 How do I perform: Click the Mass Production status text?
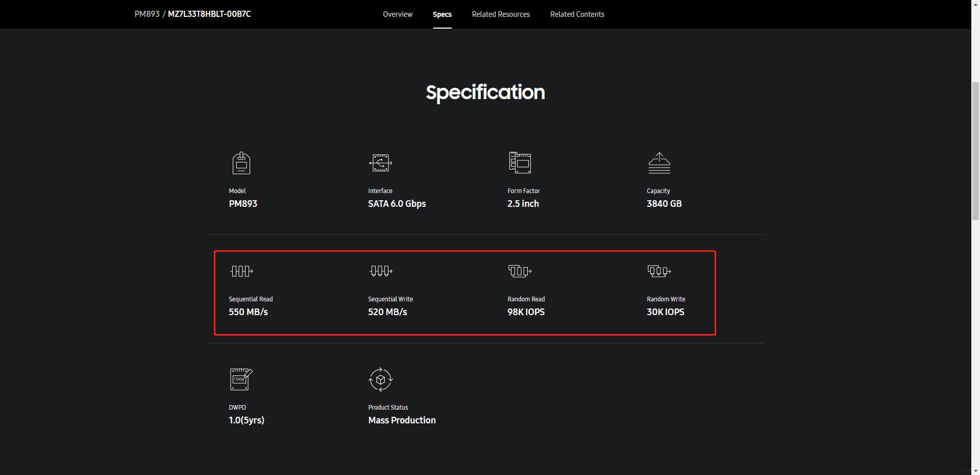click(x=402, y=420)
